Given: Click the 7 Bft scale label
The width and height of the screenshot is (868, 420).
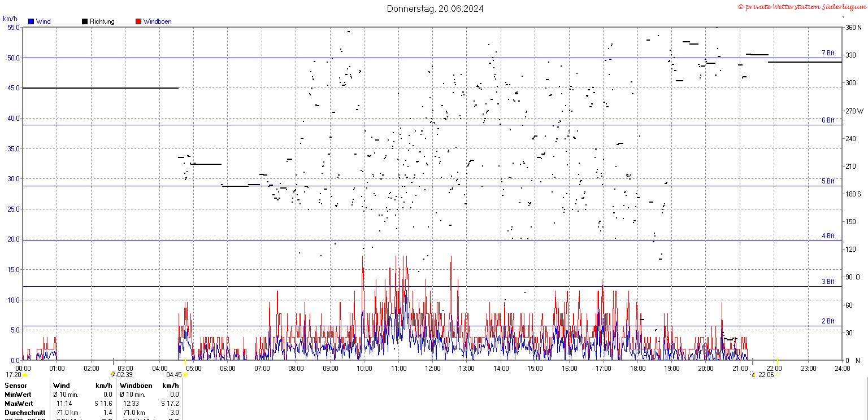Looking at the screenshot, I should click(828, 53).
